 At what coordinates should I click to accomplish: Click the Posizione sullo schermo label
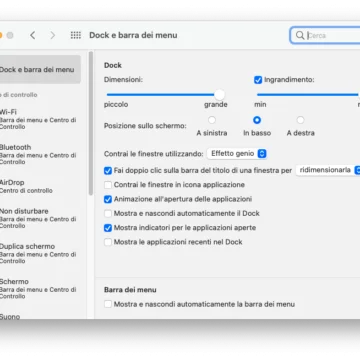tap(145, 126)
